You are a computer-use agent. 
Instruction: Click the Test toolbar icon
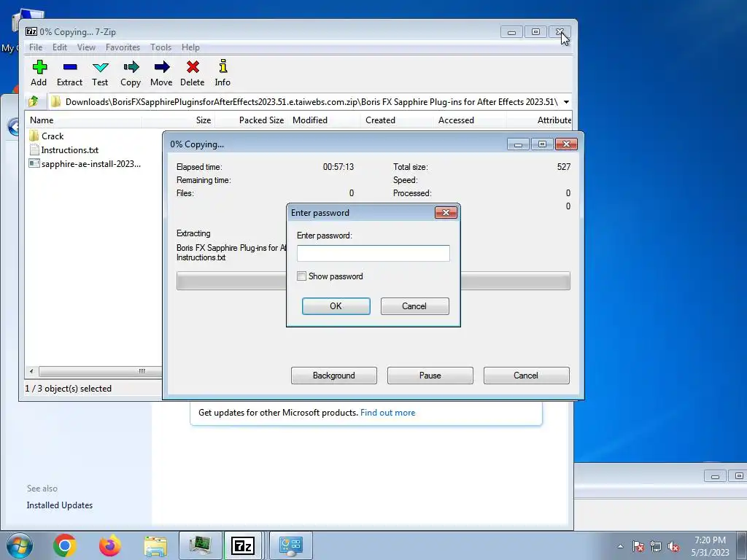tap(100, 73)
